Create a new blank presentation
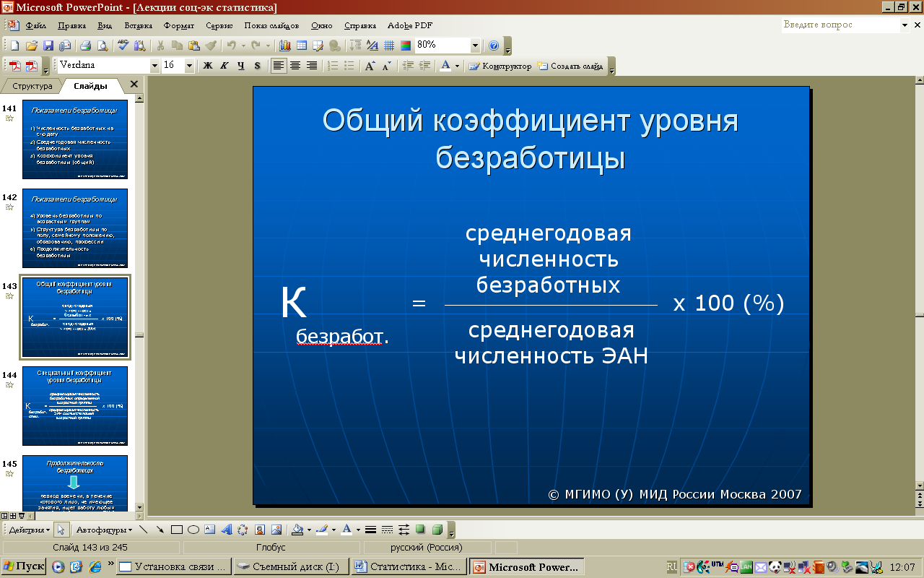Screen dimensions: 924x578 pos(14,45)
